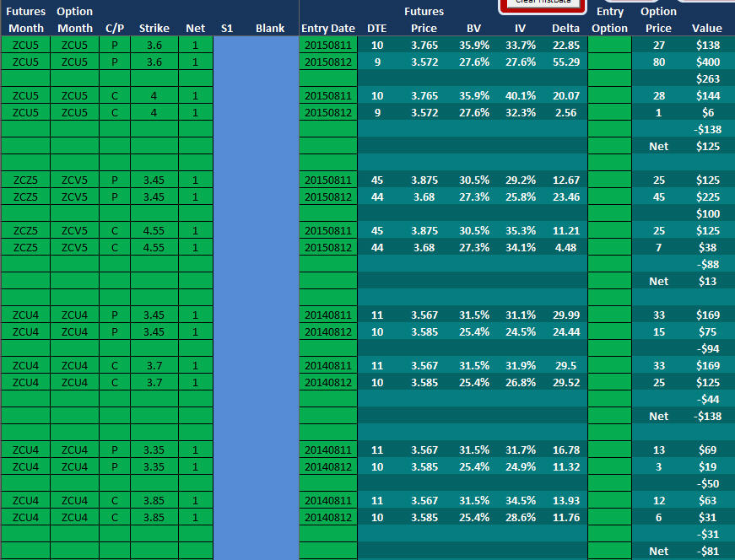Select the Delta cell showing 11.76

(x=565, y=517)
